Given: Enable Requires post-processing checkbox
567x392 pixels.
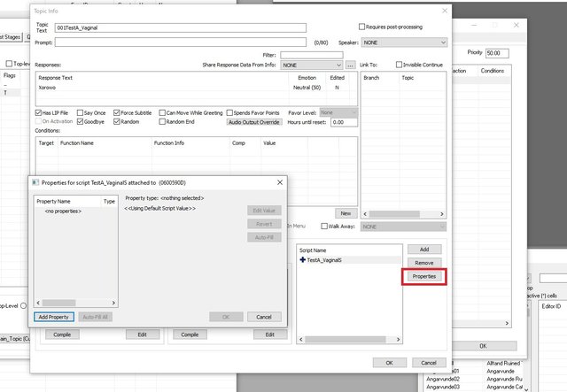Looking at the screenshot, I should point(361,27).
